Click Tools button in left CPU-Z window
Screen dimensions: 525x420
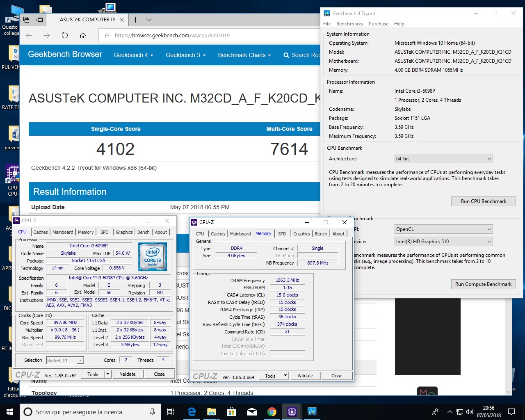93,374
